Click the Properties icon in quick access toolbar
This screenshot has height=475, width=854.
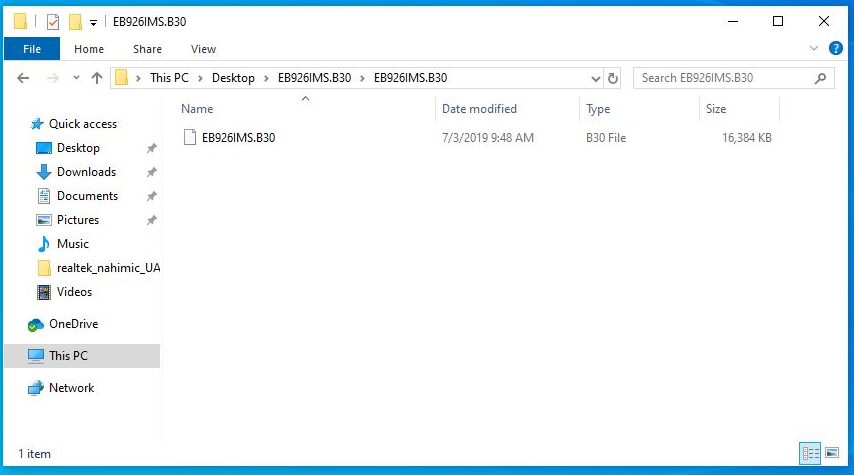tap(53, 21)
